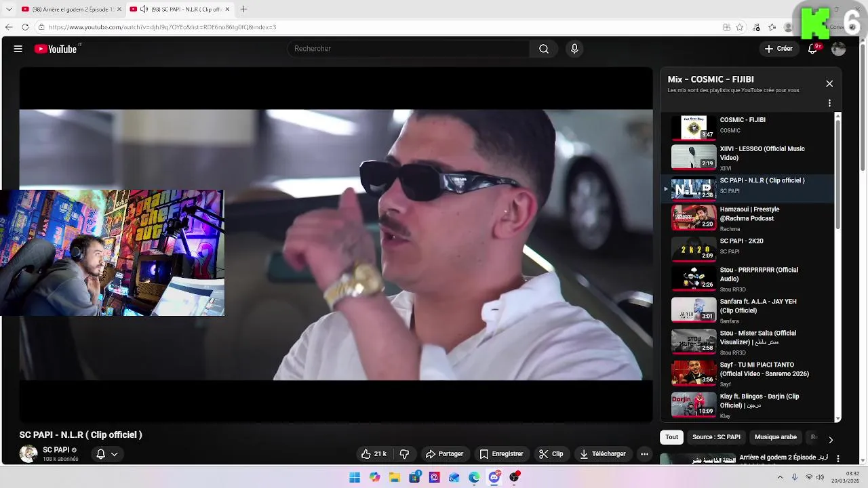
Task: Open options for Arrière el godem suggestion
Action: (838, 459)
